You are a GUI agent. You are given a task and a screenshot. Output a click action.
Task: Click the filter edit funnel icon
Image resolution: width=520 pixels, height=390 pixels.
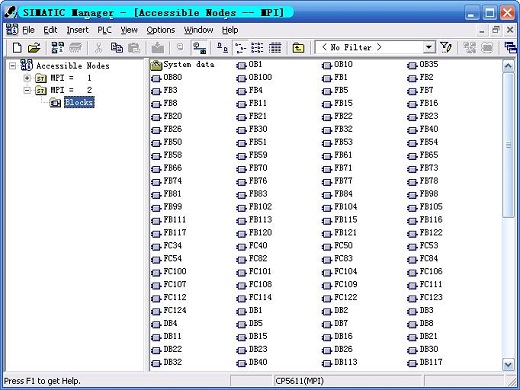(x=446, y=48)
